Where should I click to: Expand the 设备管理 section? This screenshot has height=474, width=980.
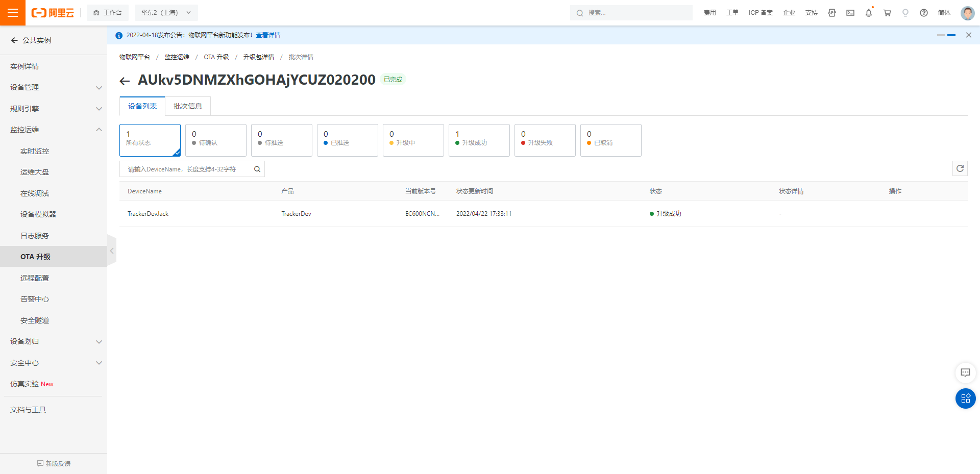(54, 87)
